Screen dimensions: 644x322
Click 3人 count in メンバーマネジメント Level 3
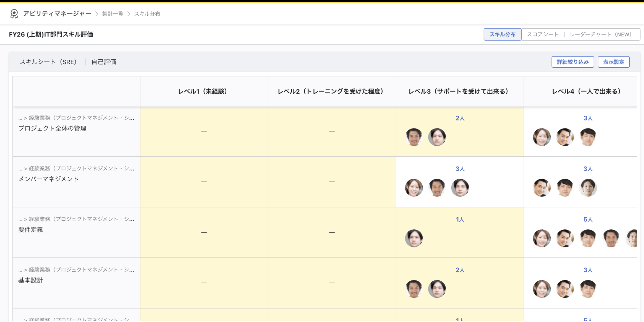point(460,169)
